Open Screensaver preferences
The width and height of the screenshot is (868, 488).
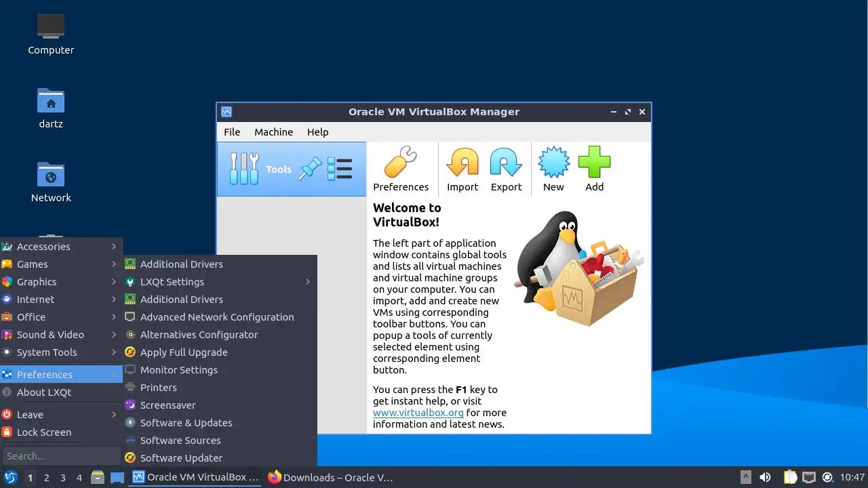click(220, 405)
